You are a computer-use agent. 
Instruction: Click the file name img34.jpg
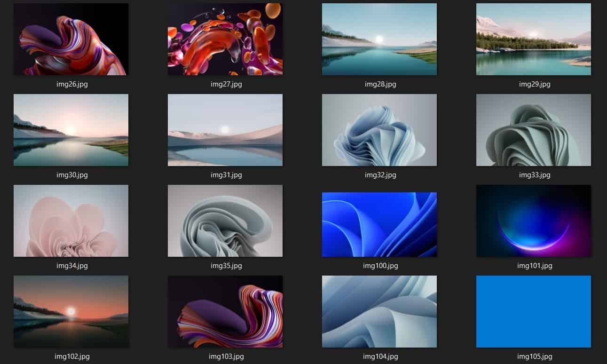[x=72, y=266]
